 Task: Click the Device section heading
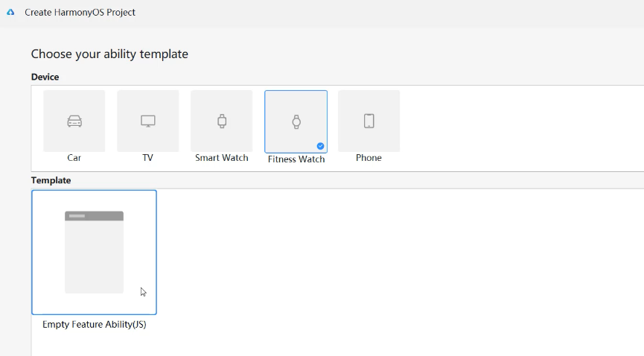coord(45,77)
